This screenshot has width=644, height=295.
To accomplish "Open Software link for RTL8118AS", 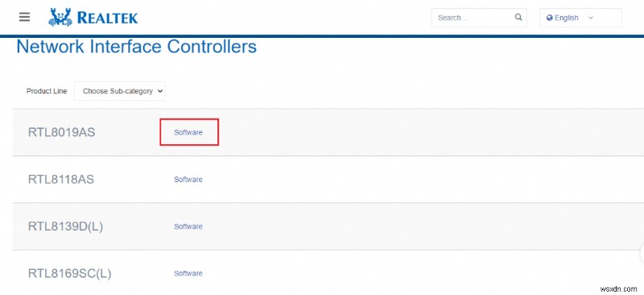I will (x=188, y=180).
